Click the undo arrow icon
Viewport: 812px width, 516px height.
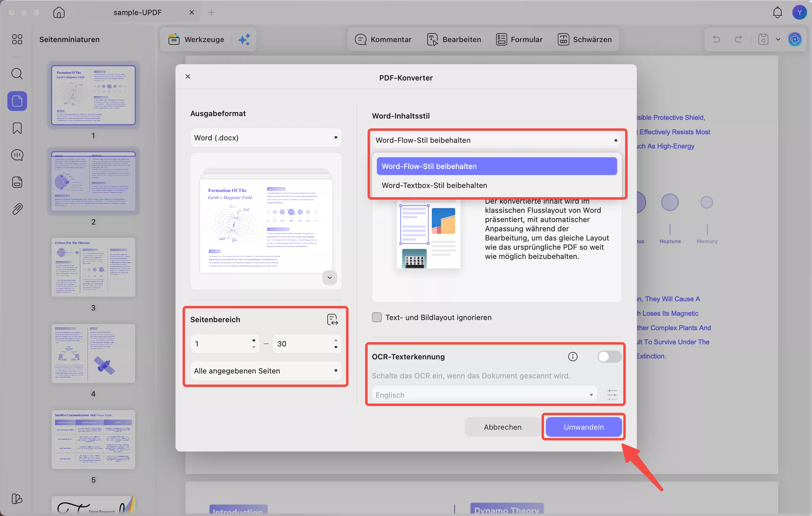pyautogui.click(x=716, y=39)
